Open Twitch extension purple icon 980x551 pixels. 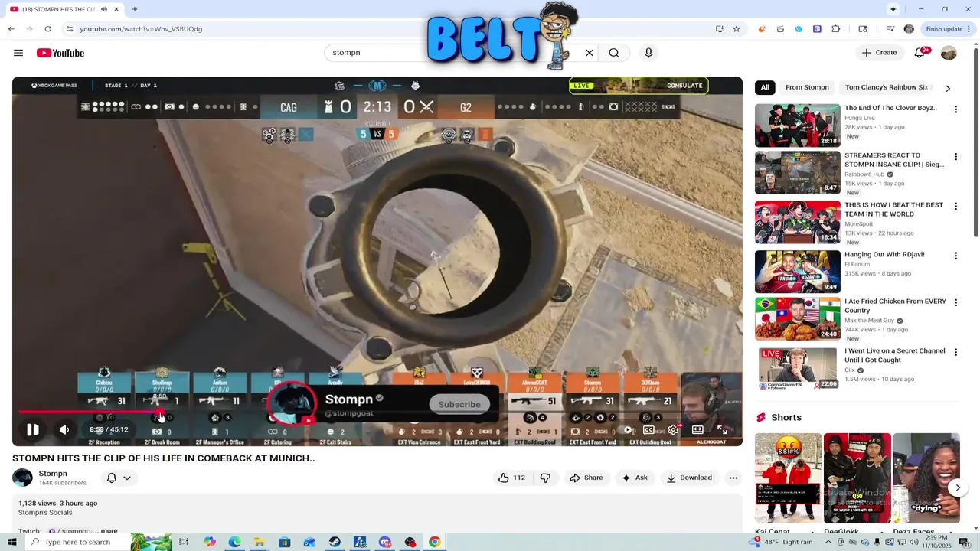[x=817, y=29]
